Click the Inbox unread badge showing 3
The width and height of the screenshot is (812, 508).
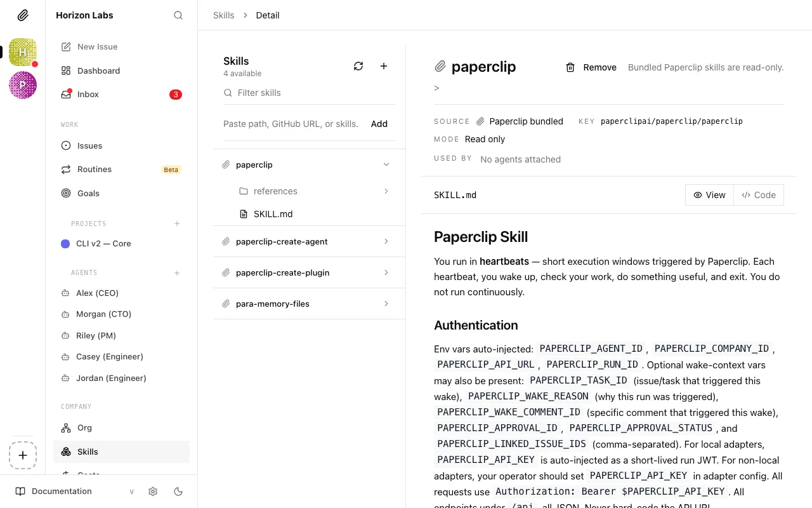tap(176, 95)
